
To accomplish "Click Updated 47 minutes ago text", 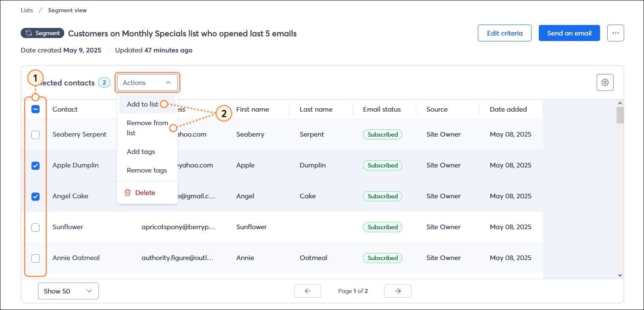I will (x=154, y=50).
